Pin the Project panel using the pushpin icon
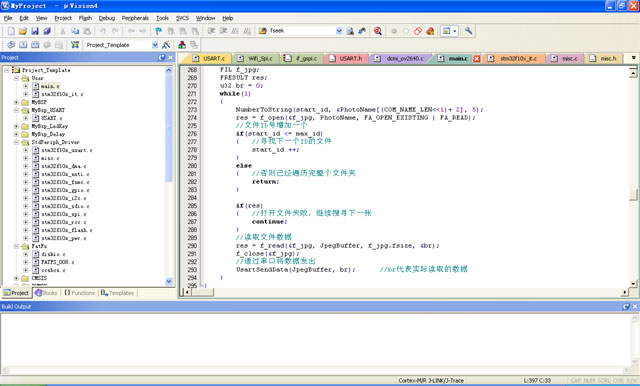 (162, 58)
